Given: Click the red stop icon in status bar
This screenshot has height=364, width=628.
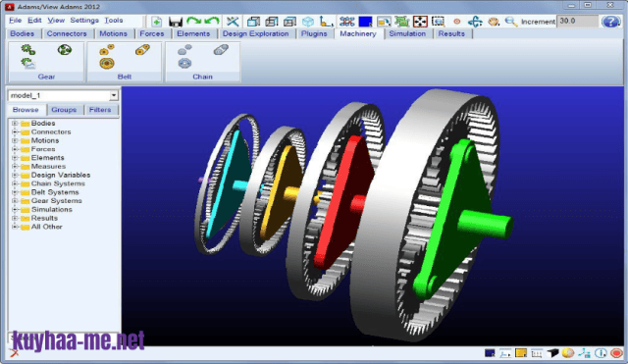Looking at the screenshot, I should tap(616, 353).
